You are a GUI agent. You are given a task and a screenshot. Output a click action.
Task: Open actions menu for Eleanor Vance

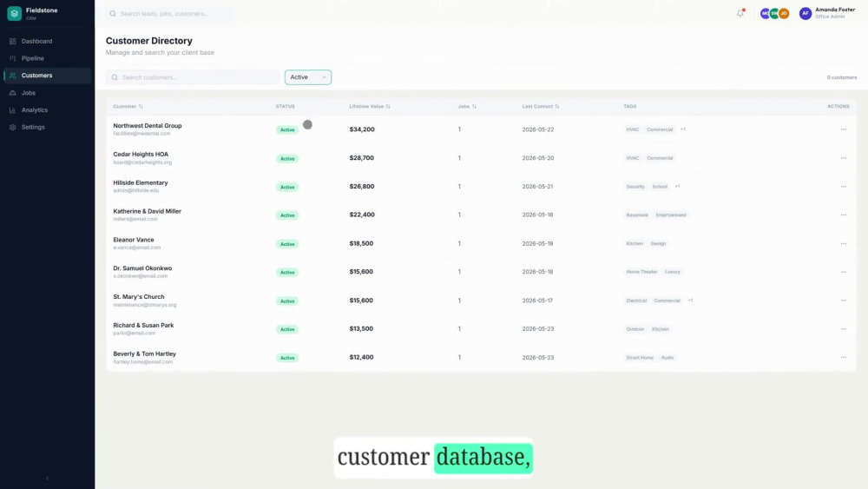(x=844, y=244)
